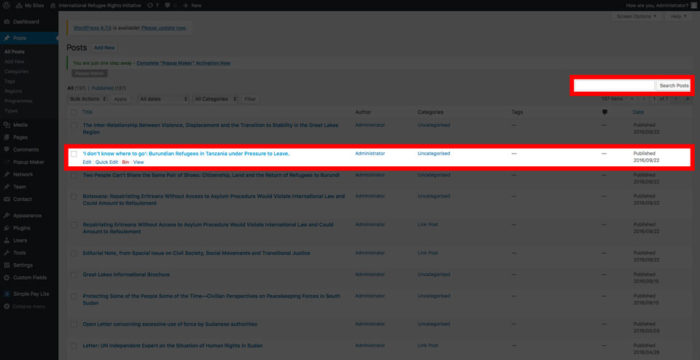
Task: Visit International Refugee Rights Initiative site link
Action: coord(96,5)
